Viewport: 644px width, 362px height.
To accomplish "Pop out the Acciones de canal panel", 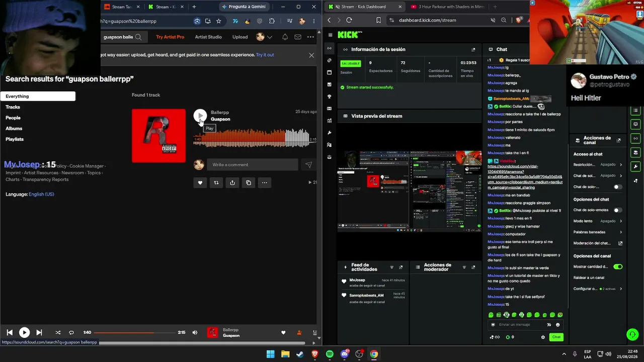I will coord(618,140).
